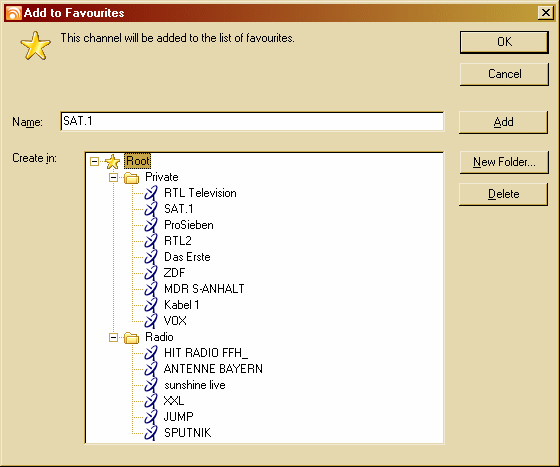Open the New Folder dialog

pyautogui.click(x=504, y=162)
